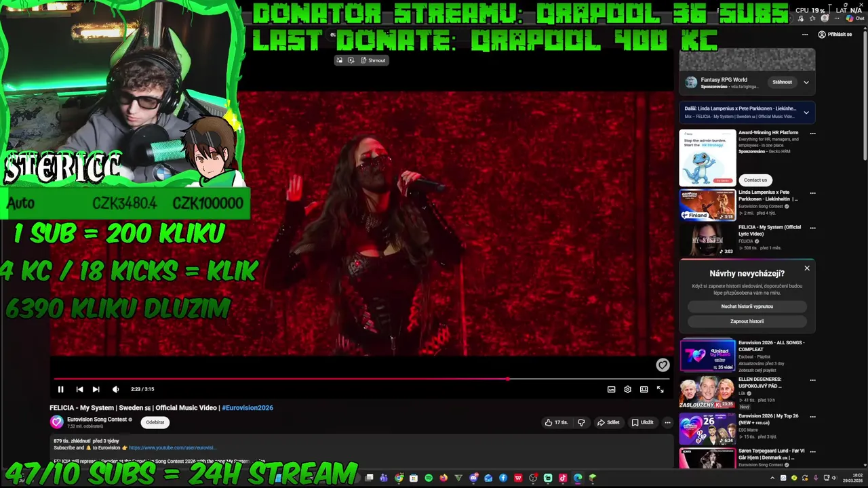Open the #Eurovision2026 hashtag link
Screen dimensions: 868x488
click(248, 407)
